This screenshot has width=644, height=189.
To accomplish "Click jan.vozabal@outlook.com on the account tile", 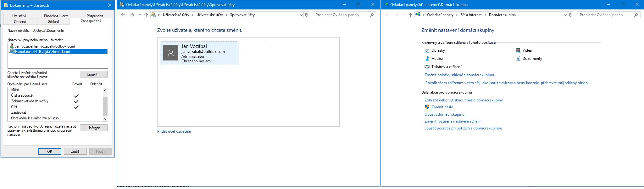I will (203, 52).
